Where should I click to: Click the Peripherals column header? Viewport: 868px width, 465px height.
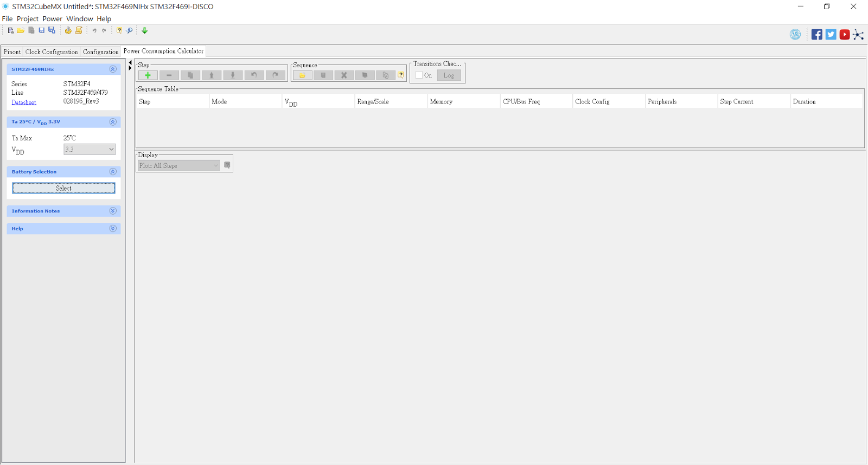tap(681, 101)
